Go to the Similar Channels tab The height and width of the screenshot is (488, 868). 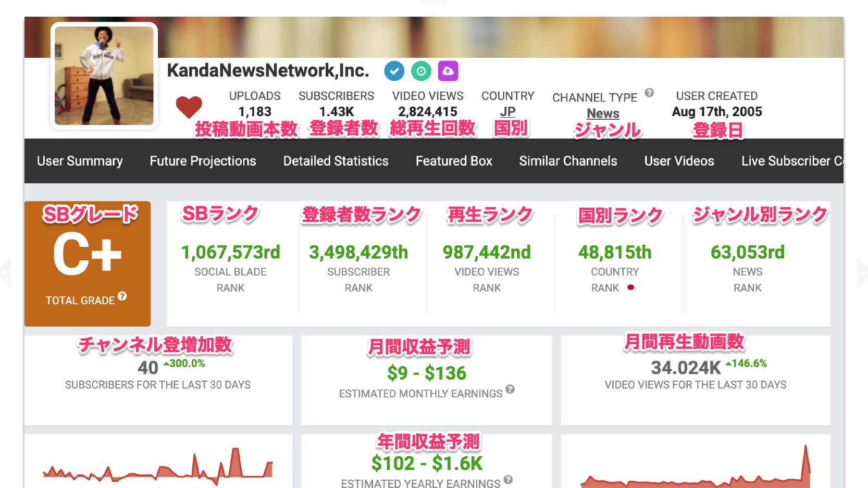pyautogui.click(x=568, y=161)
